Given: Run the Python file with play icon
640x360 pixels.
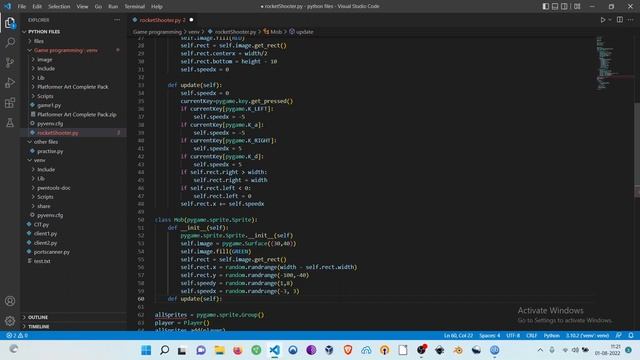Looking at the screenshot, I should [x=602, y=20].
